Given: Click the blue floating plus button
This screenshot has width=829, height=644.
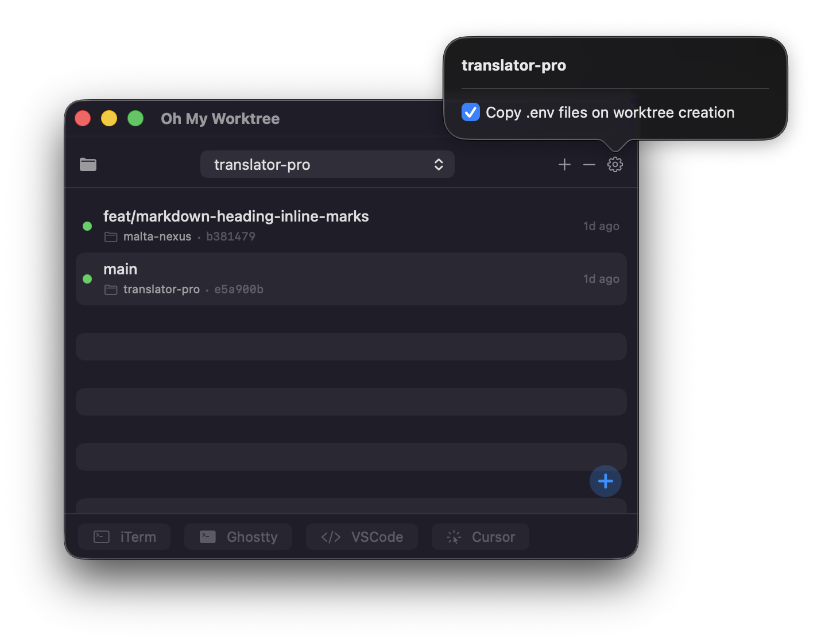Looking at the screenshot, I should (x=605, y=481).
